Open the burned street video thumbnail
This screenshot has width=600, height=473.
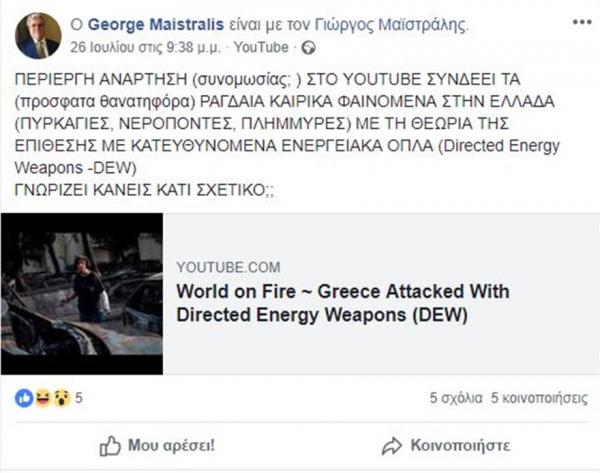[82, 294]
